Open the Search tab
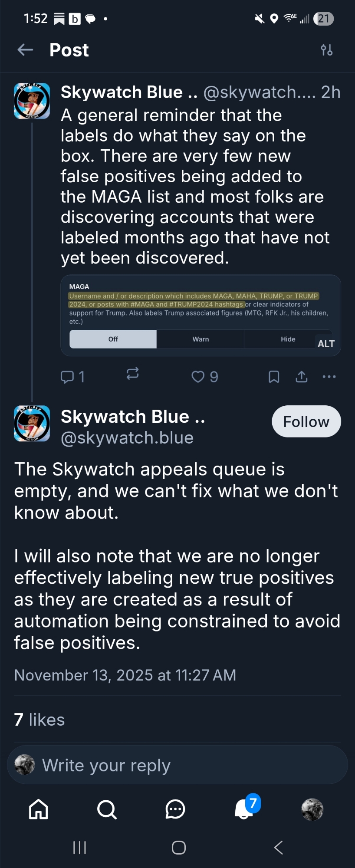The image size is (355, 868). pos(107,809)
